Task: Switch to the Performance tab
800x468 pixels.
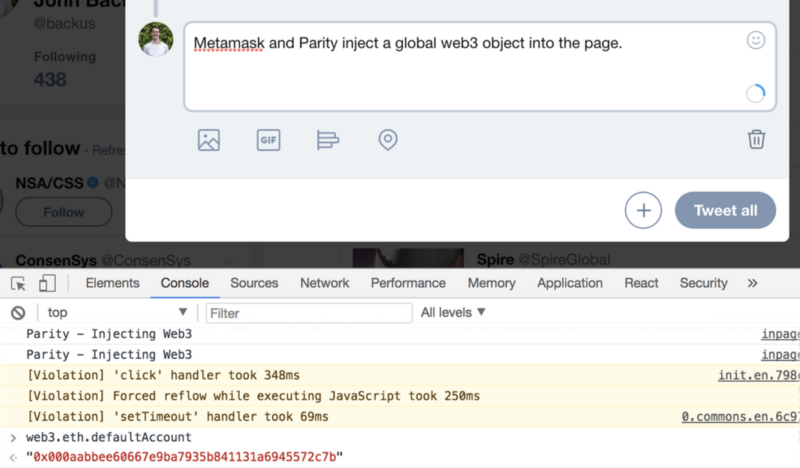Action: click(x=408, y=283)
